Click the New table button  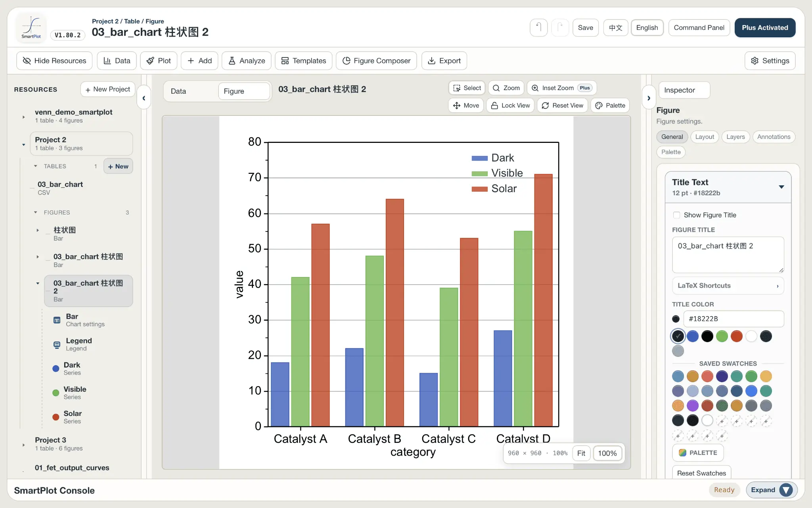pyautogui.click(x=118, y=166)
